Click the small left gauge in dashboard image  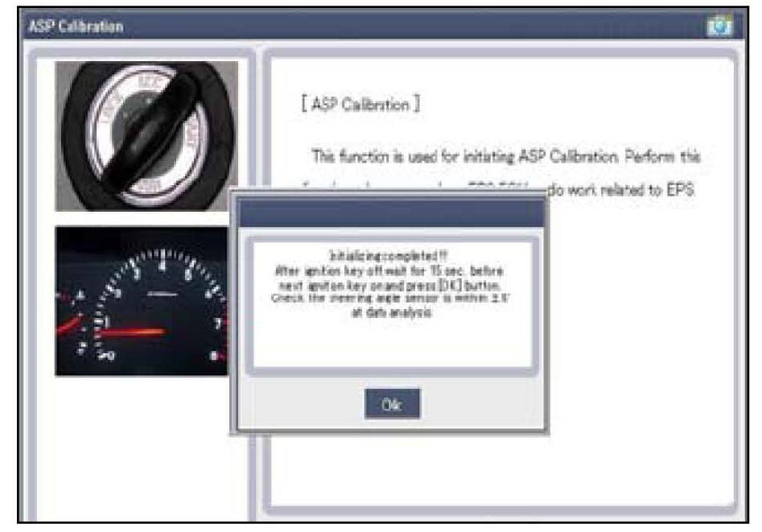76,322
